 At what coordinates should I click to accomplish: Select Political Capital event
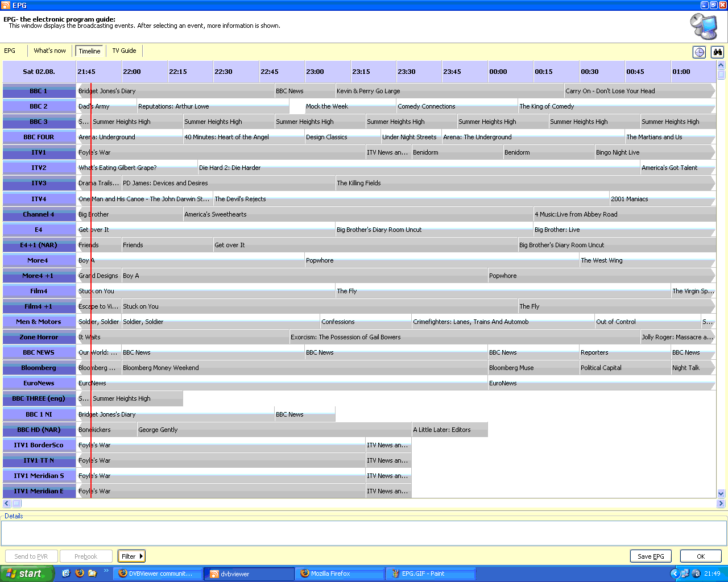click(625, 368)
